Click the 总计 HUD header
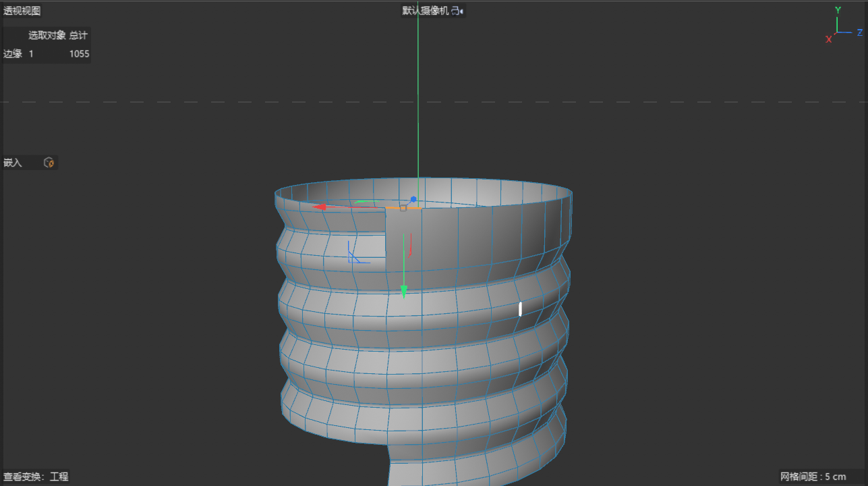Screen dimensions: 868x486 point(79,35)
